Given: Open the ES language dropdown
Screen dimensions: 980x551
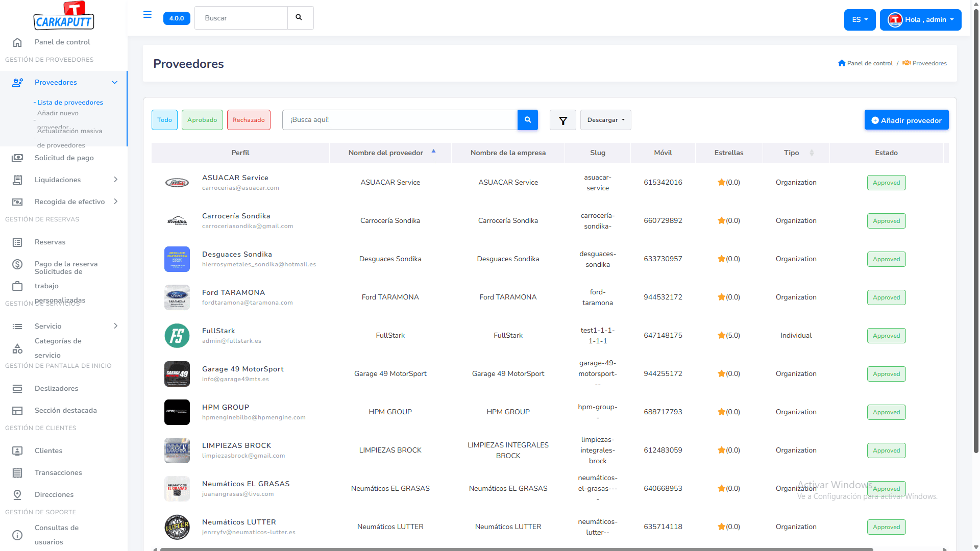Looking at the screenshot, I should click(x=860, y=20).
